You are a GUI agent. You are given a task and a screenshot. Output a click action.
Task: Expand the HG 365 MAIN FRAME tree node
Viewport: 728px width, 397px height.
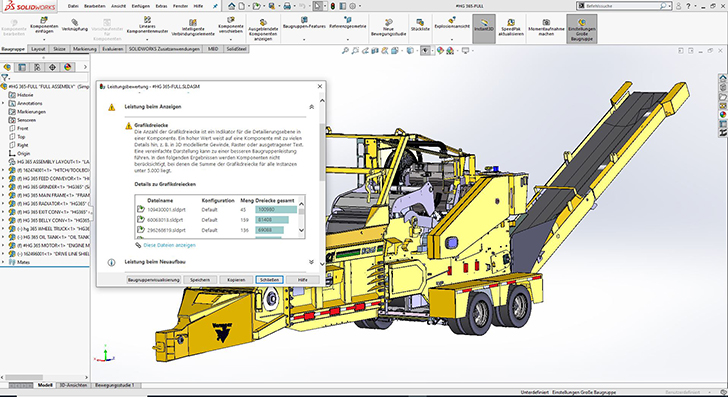coord(3,195)
